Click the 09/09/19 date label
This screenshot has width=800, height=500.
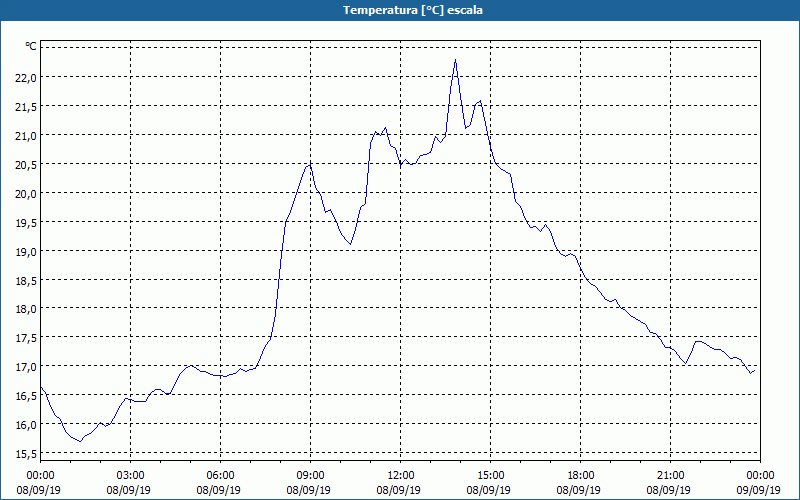pos(760,490)
